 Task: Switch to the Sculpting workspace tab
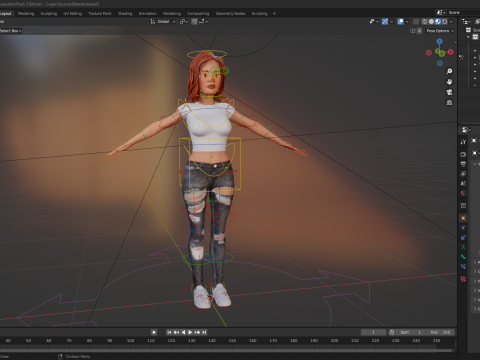tap(49, 14)
